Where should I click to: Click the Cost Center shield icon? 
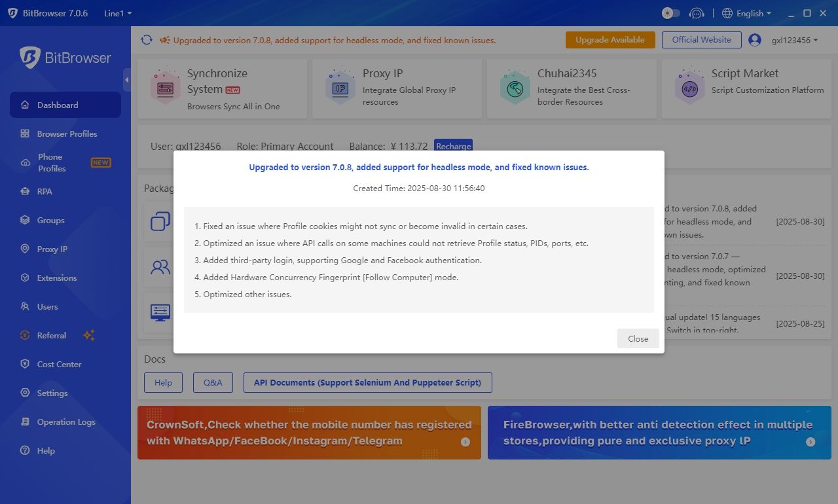(x=25, y=364)
